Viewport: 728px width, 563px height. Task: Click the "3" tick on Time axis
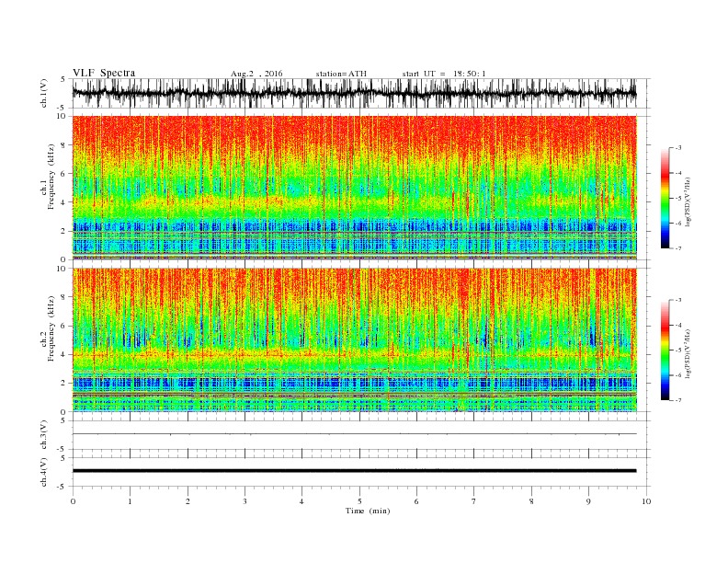click(x=245, y=501)
